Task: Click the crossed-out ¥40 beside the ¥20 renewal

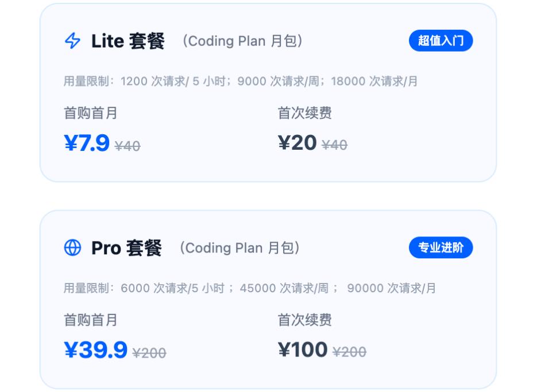Action: pyautogui.click(x=334, y=145)
